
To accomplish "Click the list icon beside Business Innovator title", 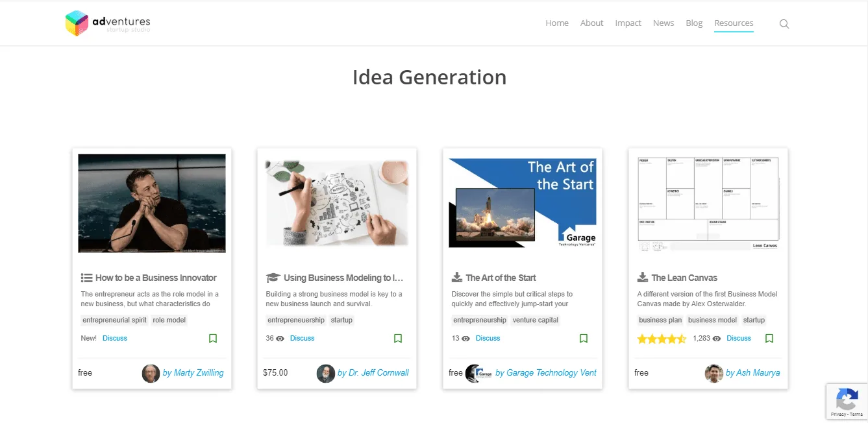I will tap(86, 278).
